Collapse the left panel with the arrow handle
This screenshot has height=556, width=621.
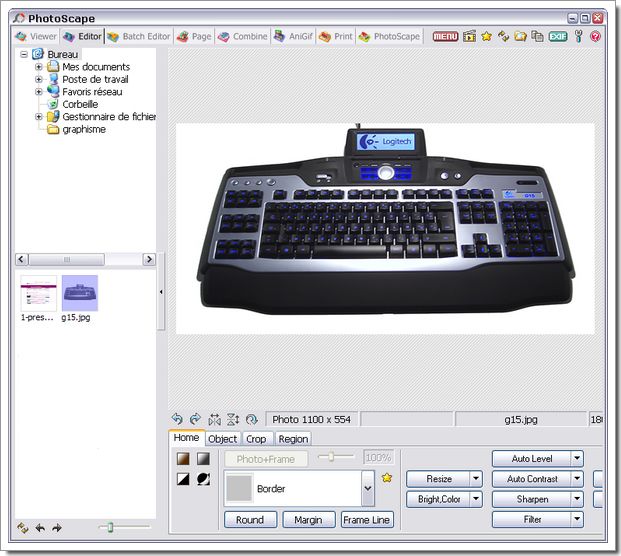[161, 292]
